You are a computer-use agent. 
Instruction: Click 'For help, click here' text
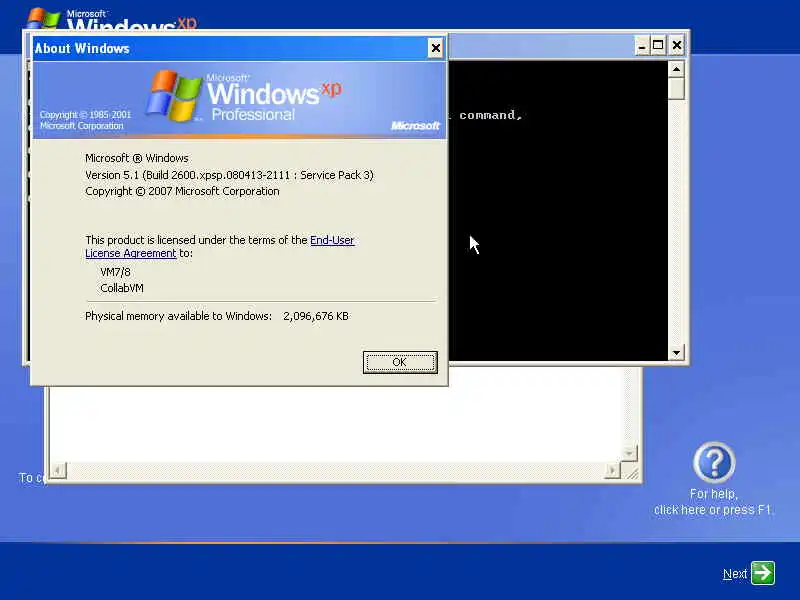click(713, 502)
